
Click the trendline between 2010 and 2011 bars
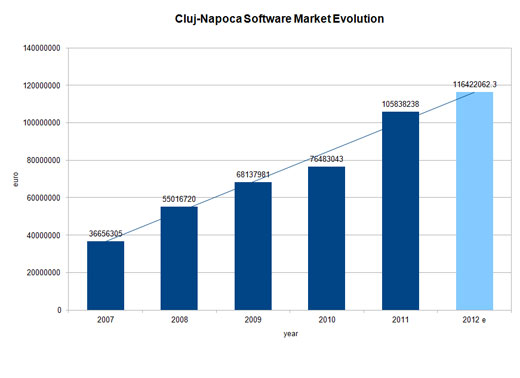point(363,138)
